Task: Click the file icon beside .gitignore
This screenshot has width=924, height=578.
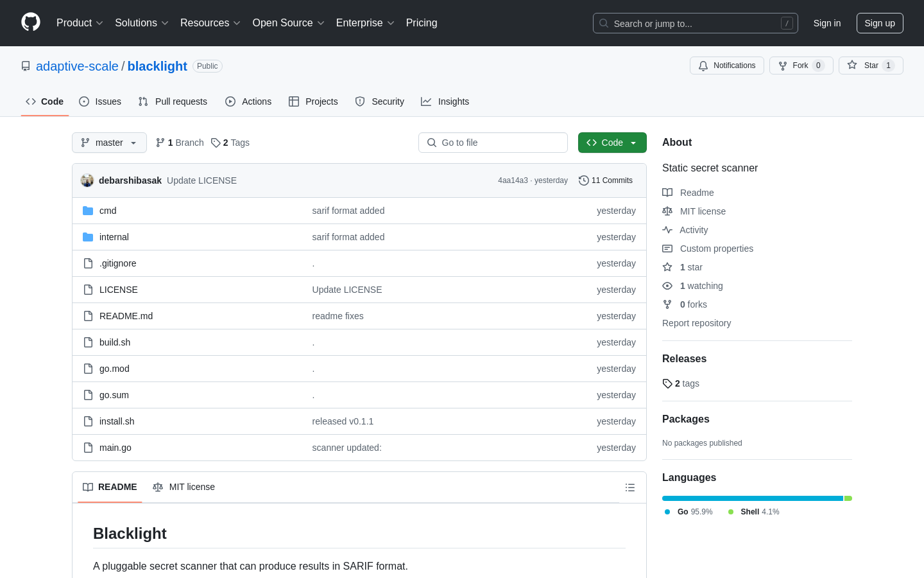Action: [x=88, y=263]
